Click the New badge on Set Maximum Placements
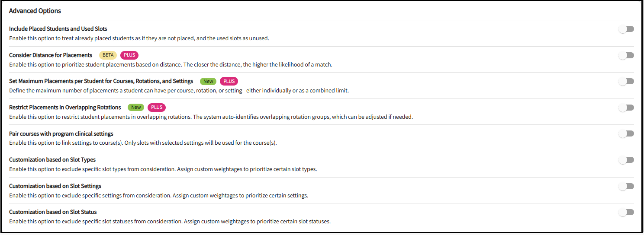This screenshot has width=644, height=235. point(208,81)
